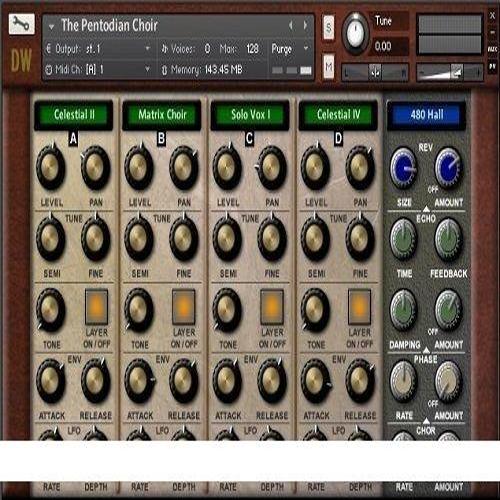Viewport: 500px width, 500px height.
Task: Click the Tune value 0.00 field
Action: pyautogui.click(x=389, y=46)
